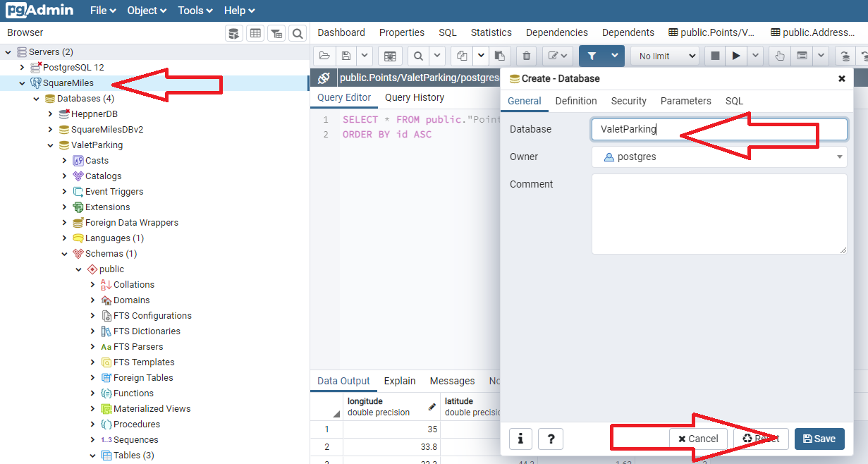Viewport: 868px width, 464px height.
Task: Open the save options dropdown arrow
Action: point(365,56)
